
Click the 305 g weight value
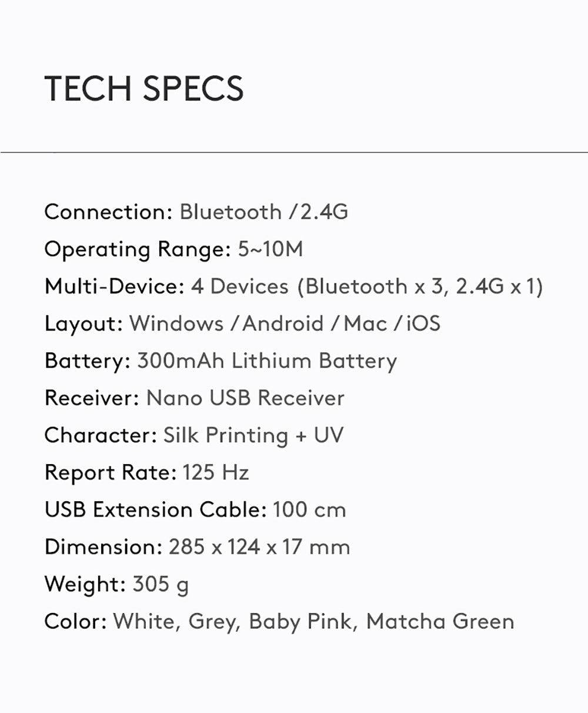(x=161, y=584)
